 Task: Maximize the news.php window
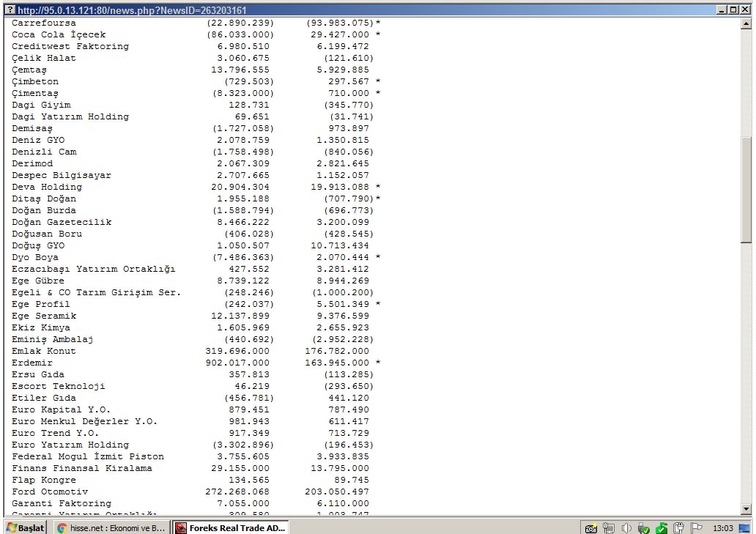click(733, 10)
